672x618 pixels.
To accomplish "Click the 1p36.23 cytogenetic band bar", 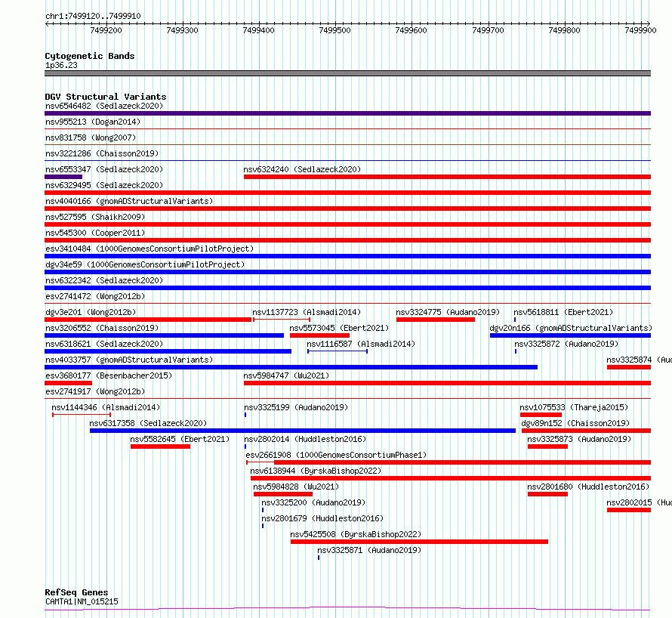I will point(347,73).
